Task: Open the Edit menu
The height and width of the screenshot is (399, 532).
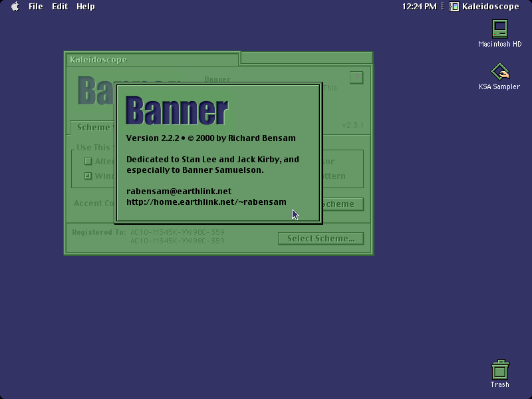Action: 60,7
